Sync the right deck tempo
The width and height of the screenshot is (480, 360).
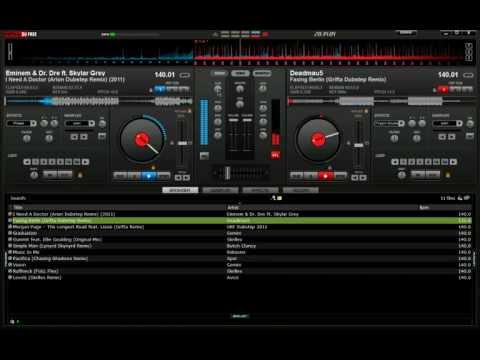click(340, 176)
